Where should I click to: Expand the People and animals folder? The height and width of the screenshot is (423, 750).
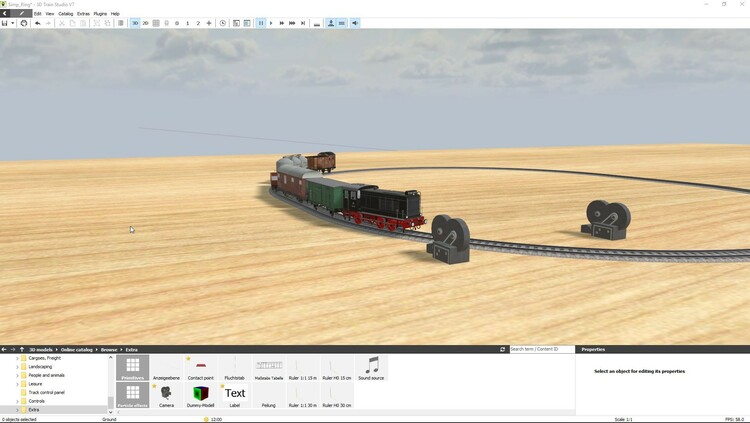pos(18,375)
